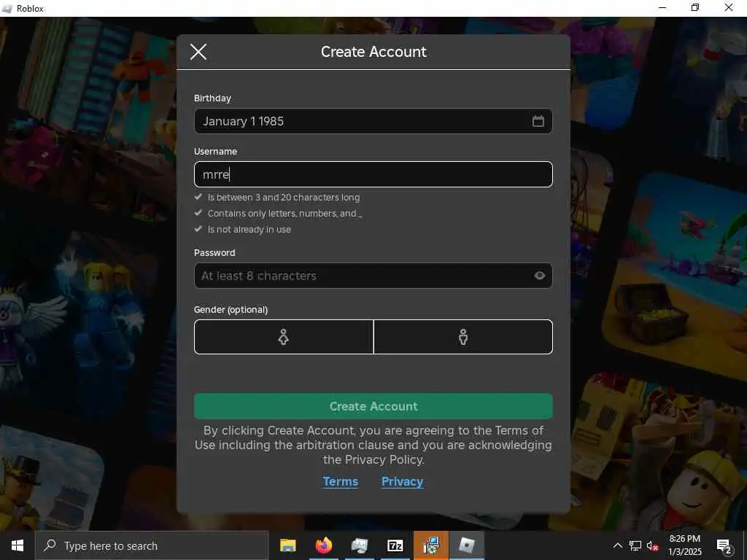Open the notification center icon

pos(724,546)
